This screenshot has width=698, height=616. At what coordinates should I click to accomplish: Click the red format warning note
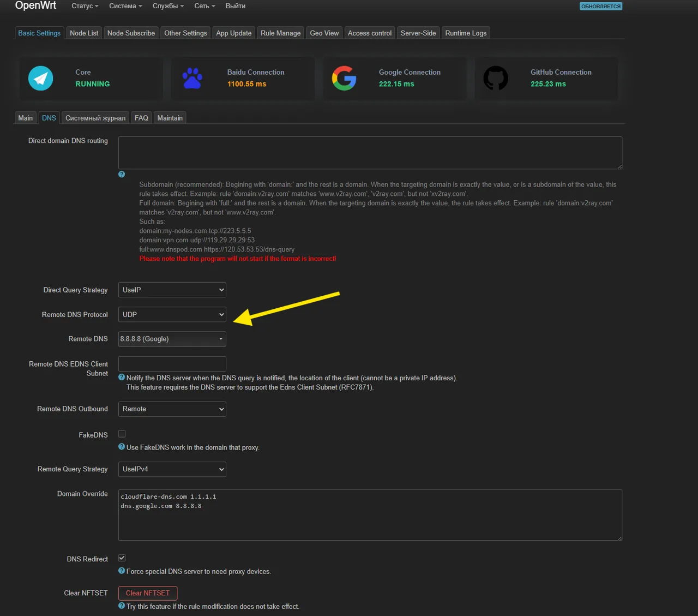pyautogui.click(x=238, y=259)
